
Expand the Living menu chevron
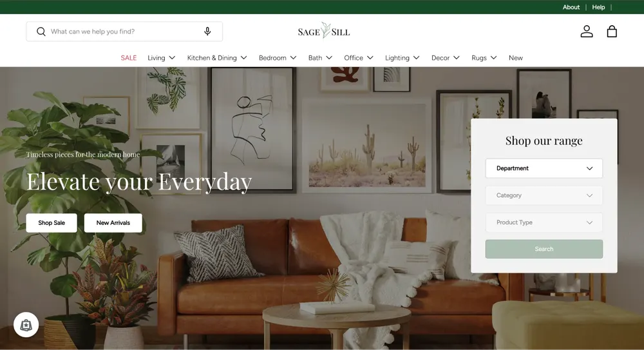pos(172,58)
